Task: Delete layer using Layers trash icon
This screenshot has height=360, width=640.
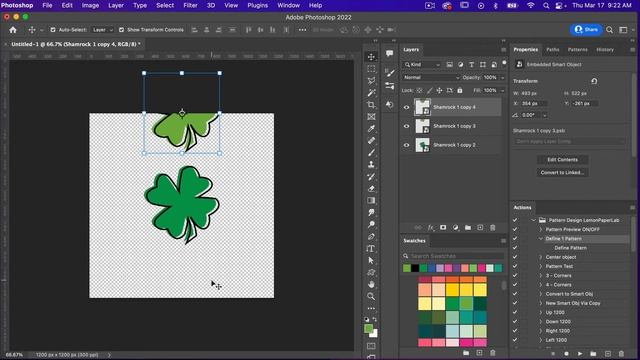Action: 493,228
